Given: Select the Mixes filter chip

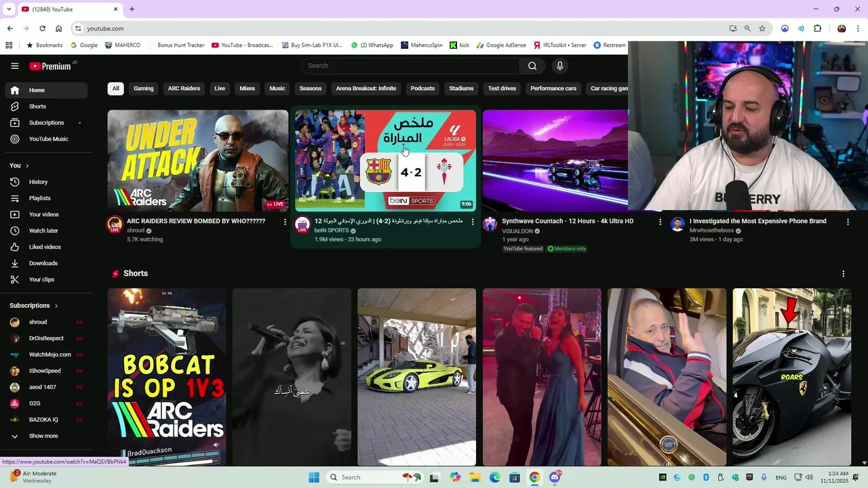Looking at the screenshot, I should [x=248, y=89].
